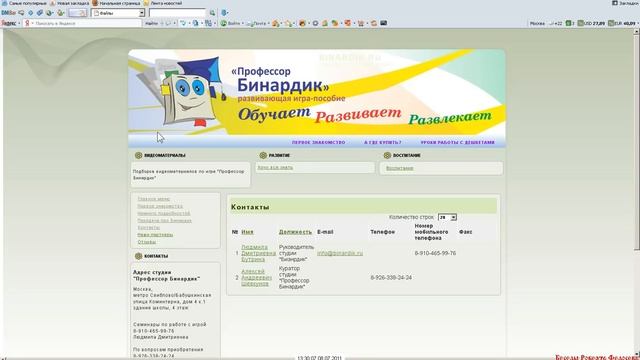Image resolution: width=640 pixels, height=360 pixels.
Task: Click the Yandex logo on the toolbar
Action: point(9,23)
